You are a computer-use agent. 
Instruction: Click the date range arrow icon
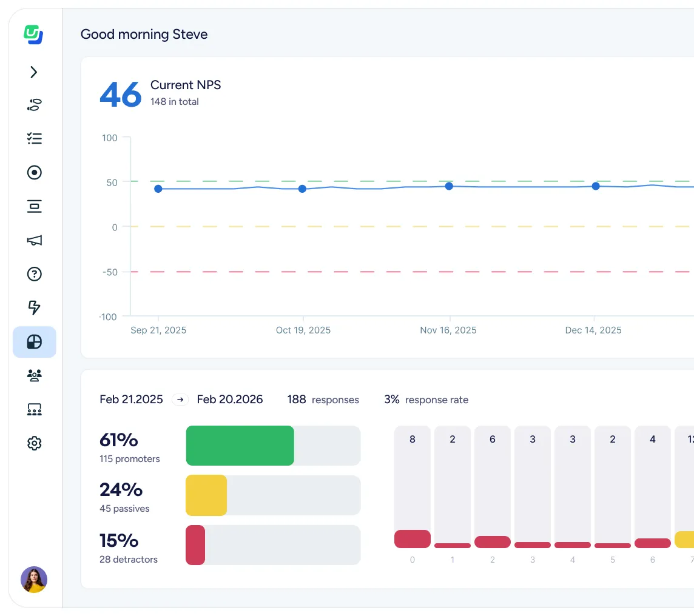[180, 400]
